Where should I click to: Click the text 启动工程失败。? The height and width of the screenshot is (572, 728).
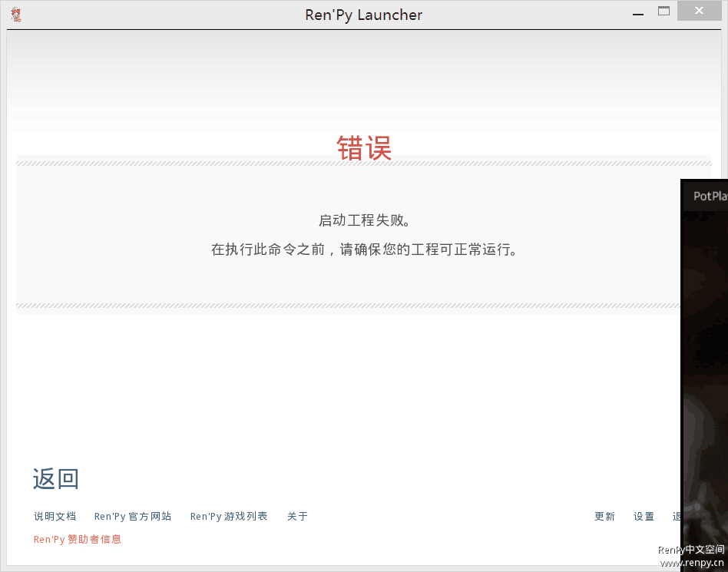[x=365, y=220]
